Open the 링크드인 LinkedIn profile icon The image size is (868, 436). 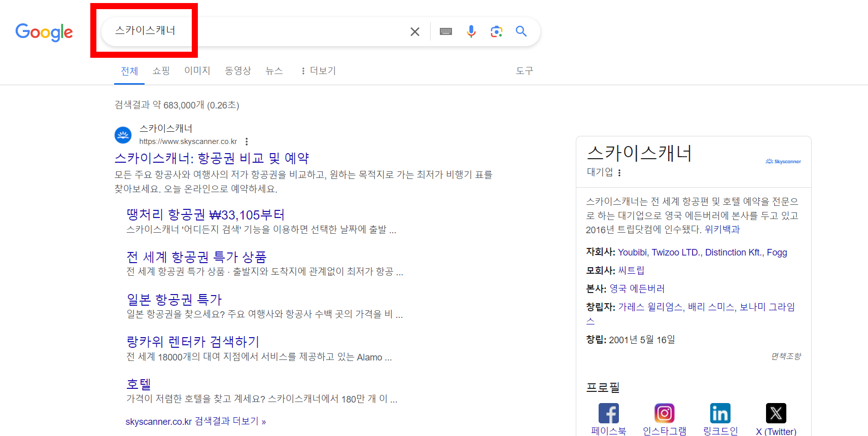[x=720, y=413]
